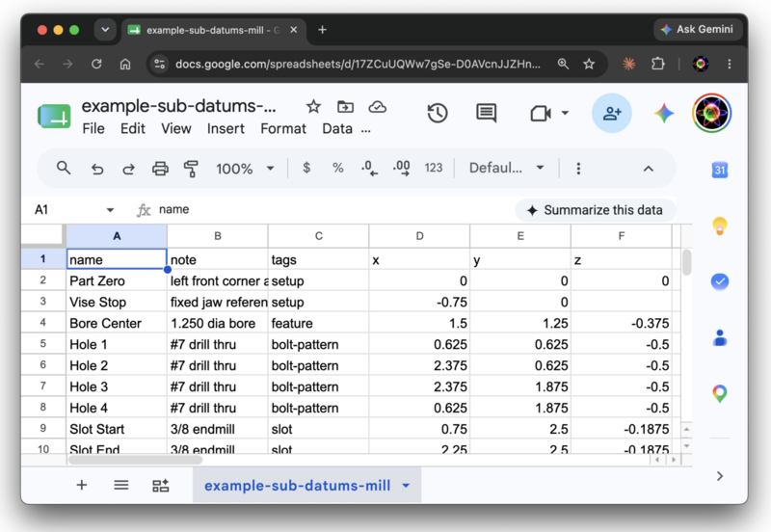Open Chrome zoom magnifier in address bar

point(563,64)
